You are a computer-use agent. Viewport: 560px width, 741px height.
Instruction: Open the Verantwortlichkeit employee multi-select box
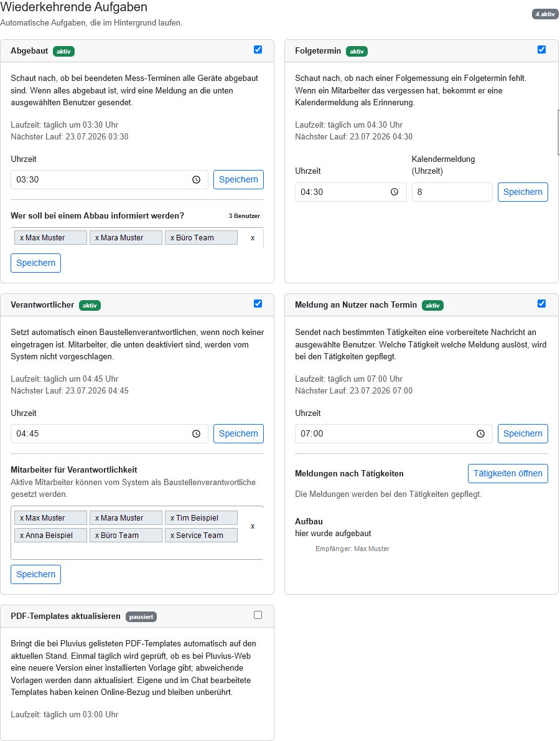point(137,532)
